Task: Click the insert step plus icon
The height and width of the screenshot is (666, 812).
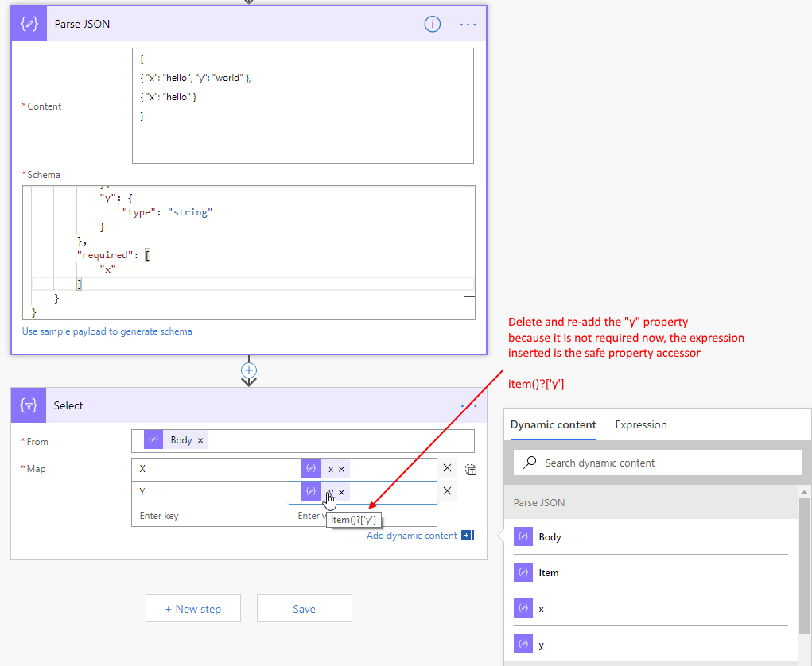Action: tap(249, 370)
